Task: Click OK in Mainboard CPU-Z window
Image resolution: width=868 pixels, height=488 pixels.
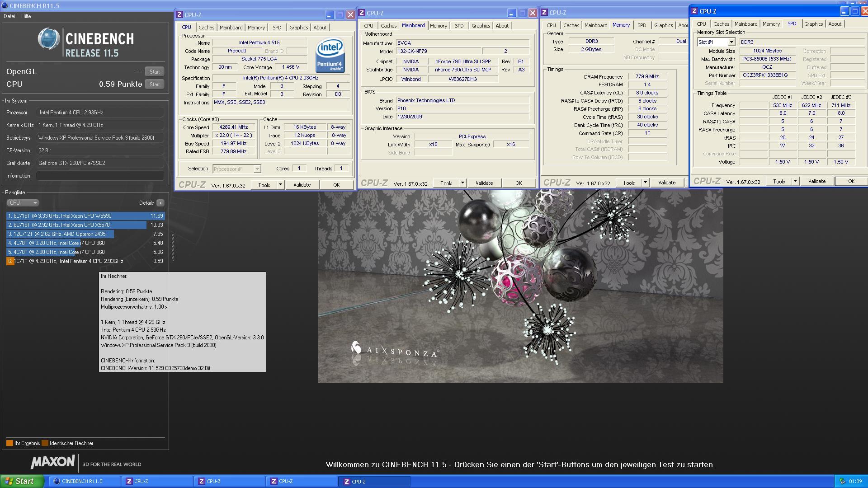Action: (x=519, y=183)
